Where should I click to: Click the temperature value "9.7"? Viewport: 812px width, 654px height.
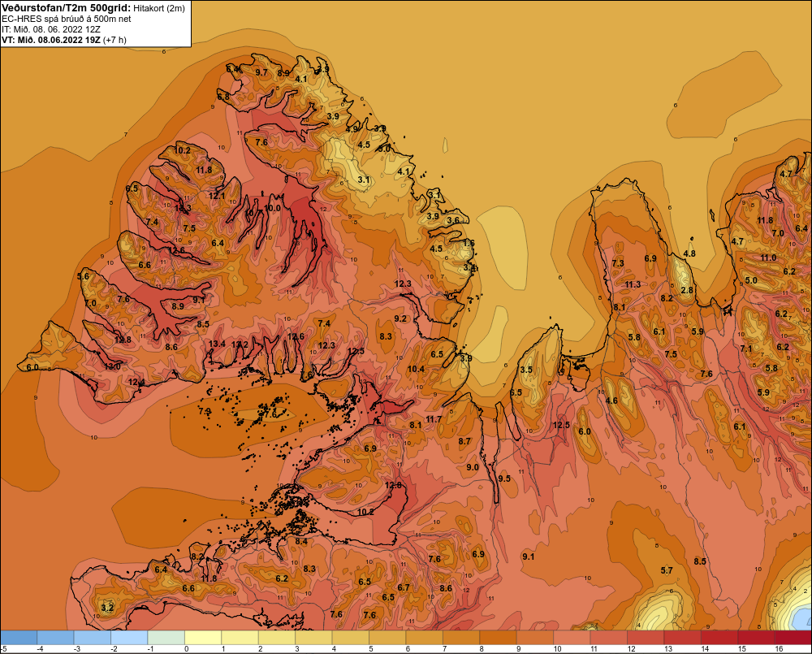pyautogui.click(x=261, y=72)
